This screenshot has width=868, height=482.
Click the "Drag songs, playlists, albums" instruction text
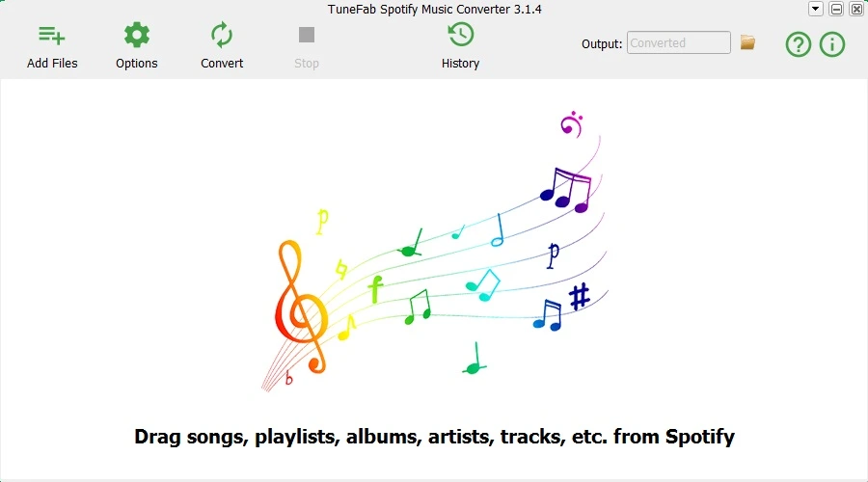(x=435, y=437)
